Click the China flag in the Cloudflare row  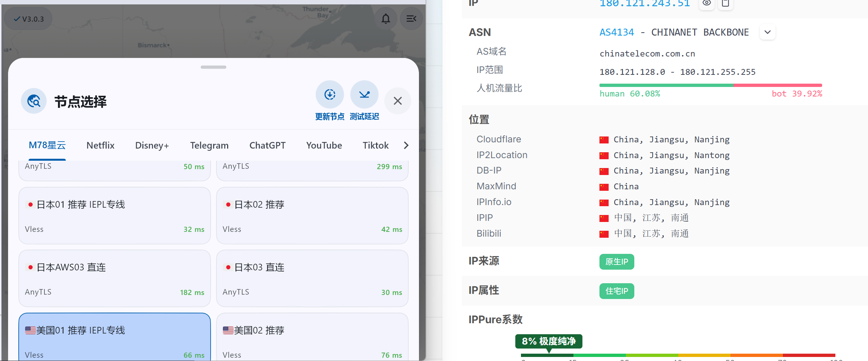[x=604, y=140]
